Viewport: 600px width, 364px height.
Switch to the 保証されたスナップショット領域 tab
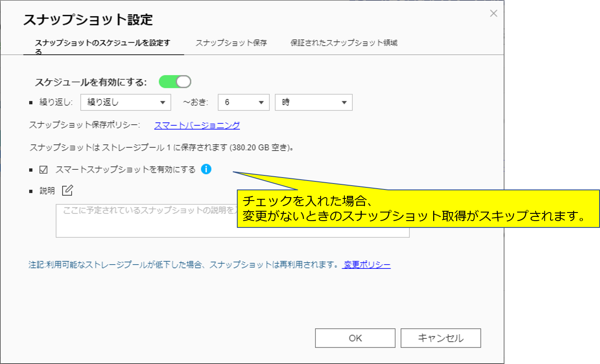(344, 43)
